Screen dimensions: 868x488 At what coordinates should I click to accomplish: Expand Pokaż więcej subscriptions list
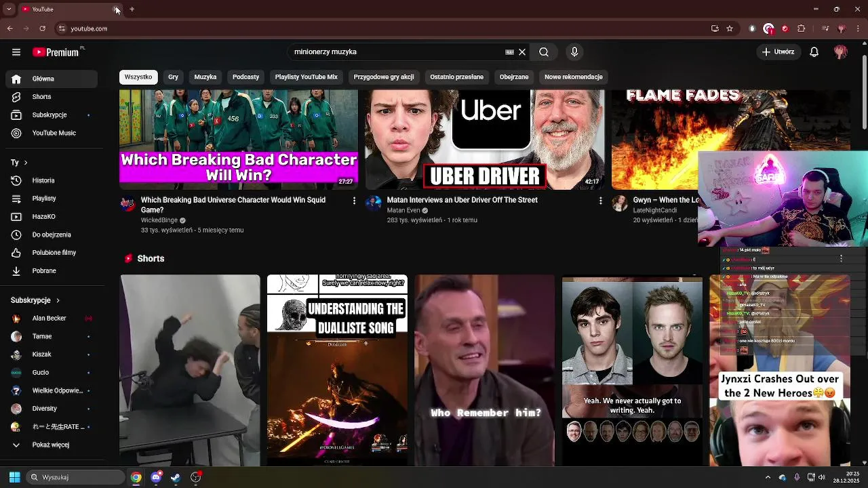(52, 445)
